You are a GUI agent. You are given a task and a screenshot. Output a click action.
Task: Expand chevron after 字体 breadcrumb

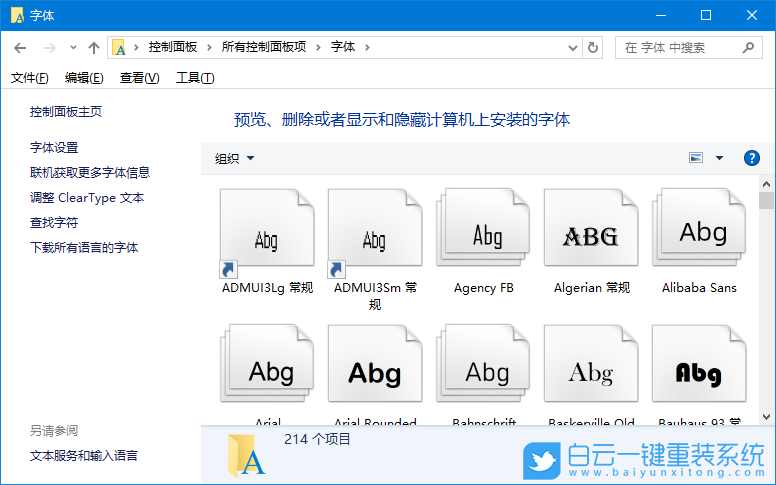tap(367, 48)
